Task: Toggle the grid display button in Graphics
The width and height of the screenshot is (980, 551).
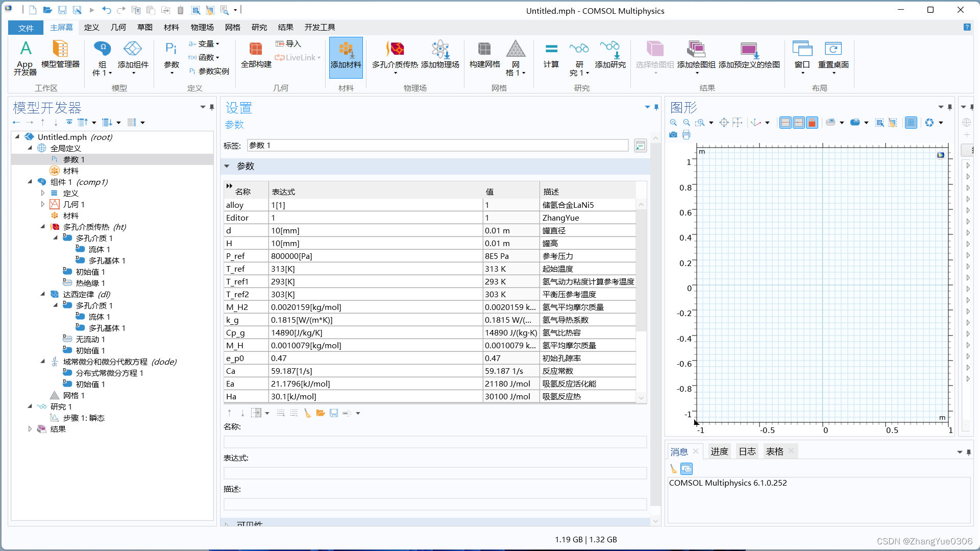Action: click(x=911, y=123)
